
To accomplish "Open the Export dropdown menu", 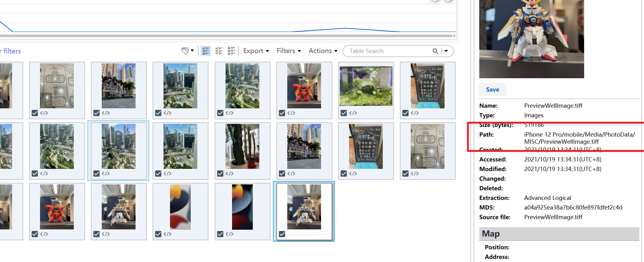I will tap(256, 51).
